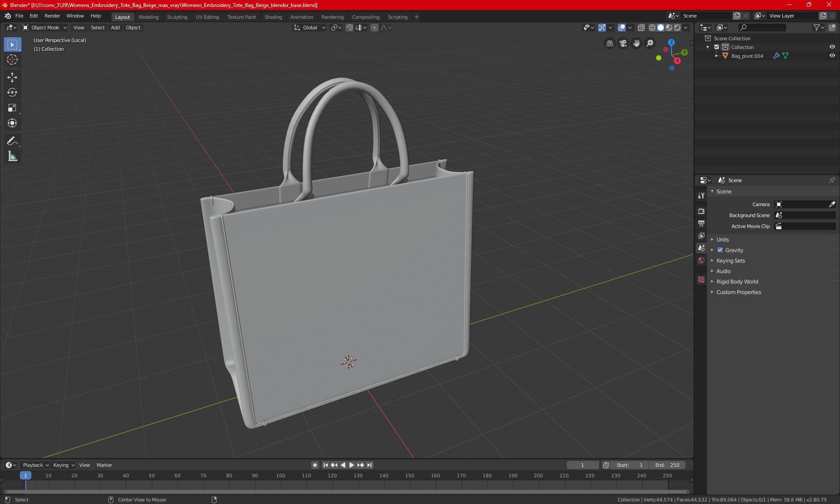Switch to wireframe viewport shading
This screenshot has height=504, width=840.
pyautogui.click(x=652, y=28)
